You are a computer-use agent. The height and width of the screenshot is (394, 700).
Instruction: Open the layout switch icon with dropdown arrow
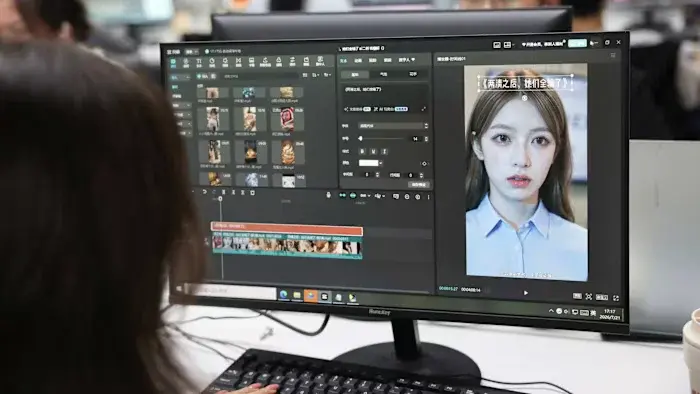coord(508,45)
